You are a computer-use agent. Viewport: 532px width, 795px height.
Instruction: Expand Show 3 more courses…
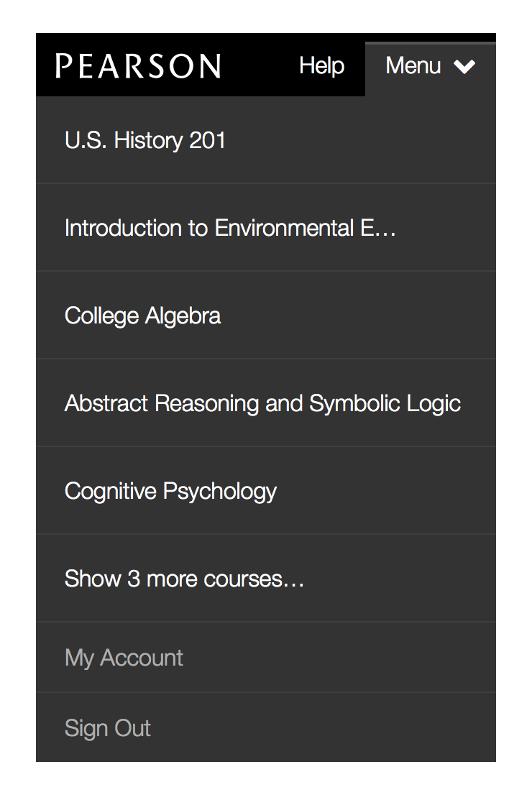click(184, 579)
